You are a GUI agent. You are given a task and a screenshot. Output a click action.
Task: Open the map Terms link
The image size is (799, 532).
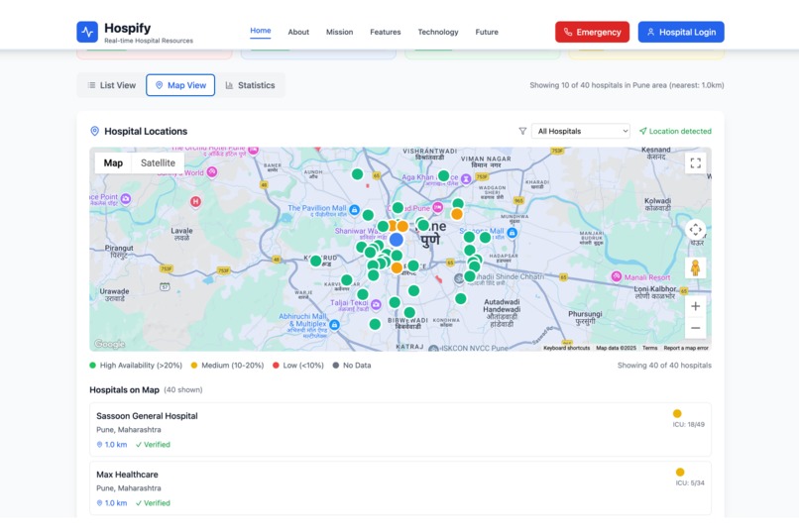coord(649,348)
